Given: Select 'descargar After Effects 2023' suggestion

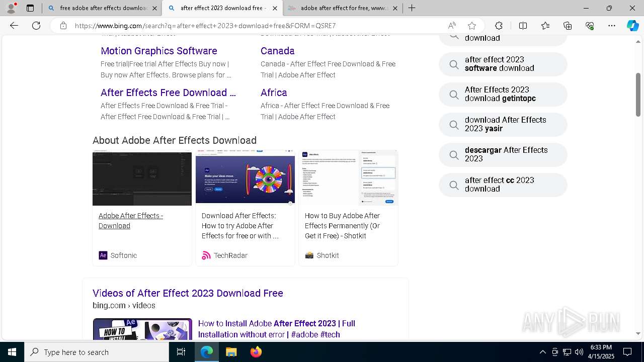Looking at the screenshot, I should pos(503,155).
